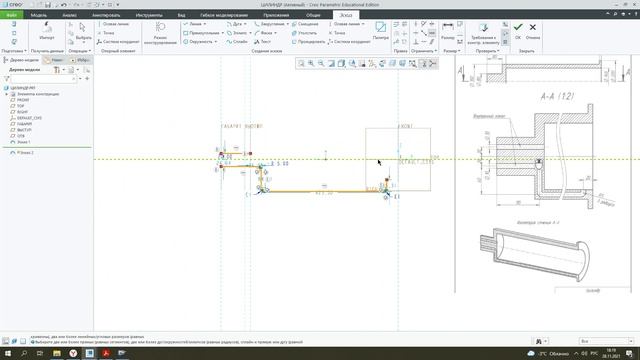Open the Файл menu tab

[11, 15]
